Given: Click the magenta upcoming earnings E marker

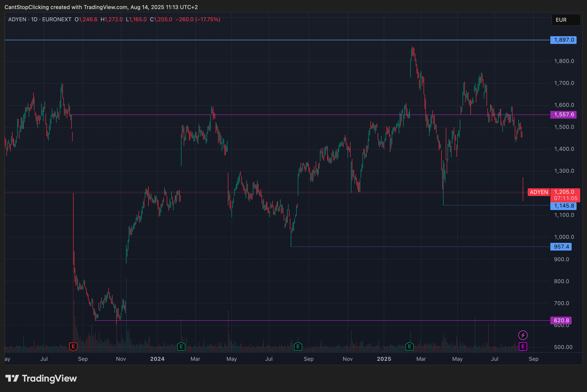Looking at the screenshot, I should click(x=523, y=347).
